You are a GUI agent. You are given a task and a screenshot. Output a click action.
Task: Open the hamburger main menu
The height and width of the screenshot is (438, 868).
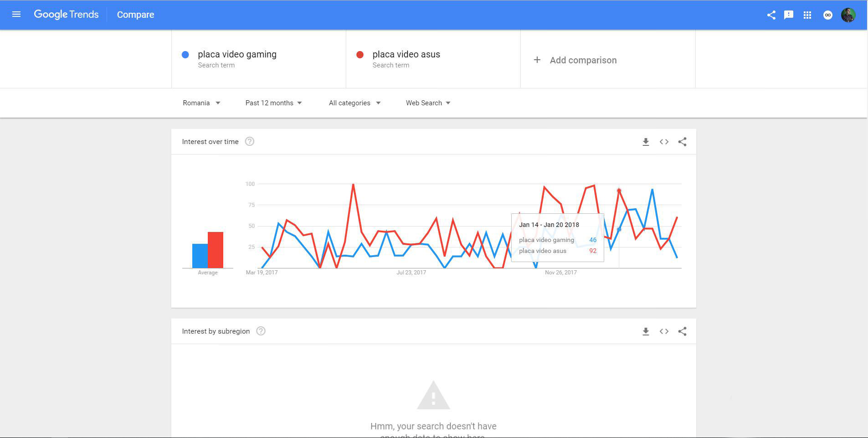click(16, 15)
